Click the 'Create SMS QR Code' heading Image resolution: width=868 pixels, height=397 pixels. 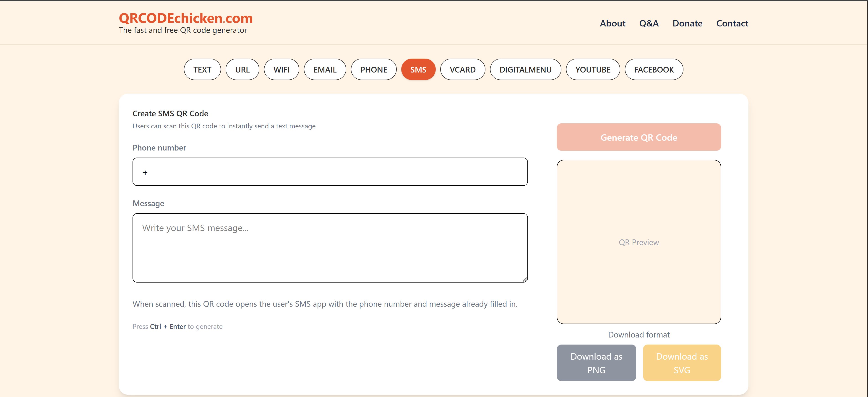[x=170, y=114]
